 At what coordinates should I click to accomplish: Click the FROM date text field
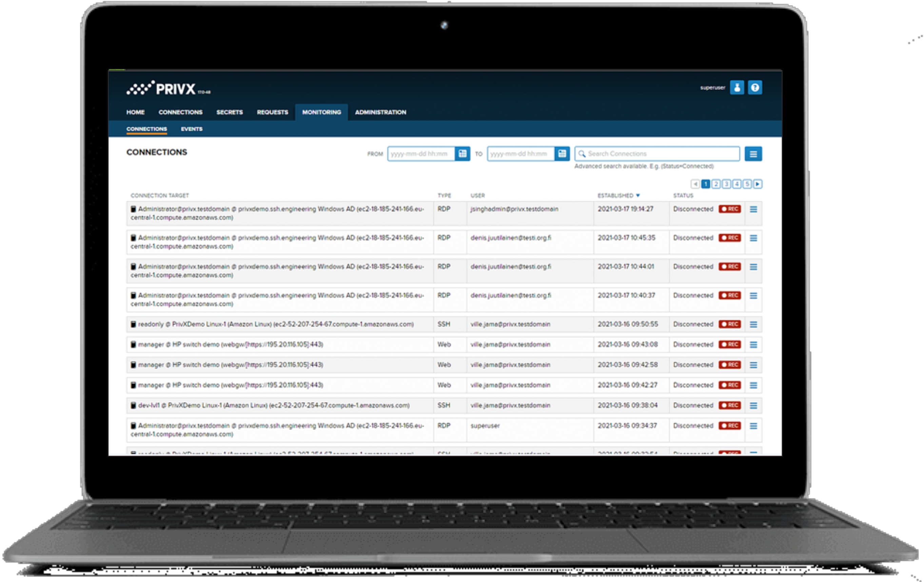pyautogui.click(x=421, y=154)
